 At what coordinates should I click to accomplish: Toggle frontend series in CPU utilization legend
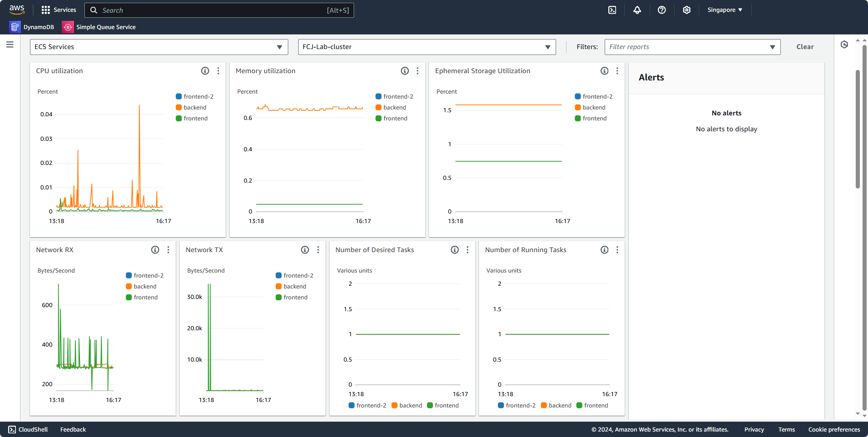coord(192,119)
